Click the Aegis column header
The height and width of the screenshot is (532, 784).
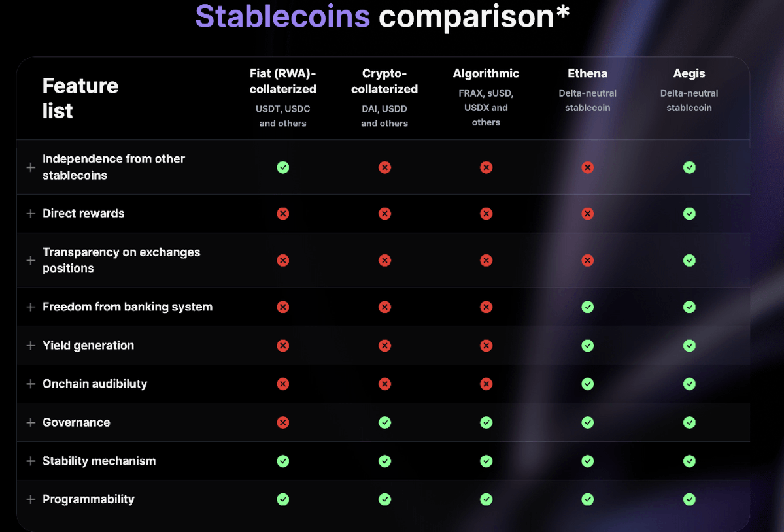[x=689, y=74]
